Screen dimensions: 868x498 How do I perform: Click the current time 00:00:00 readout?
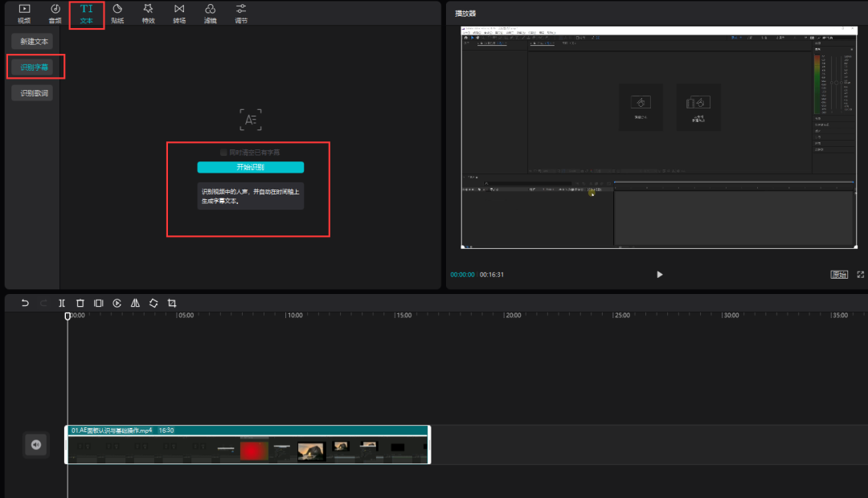[x=462, y=275]
